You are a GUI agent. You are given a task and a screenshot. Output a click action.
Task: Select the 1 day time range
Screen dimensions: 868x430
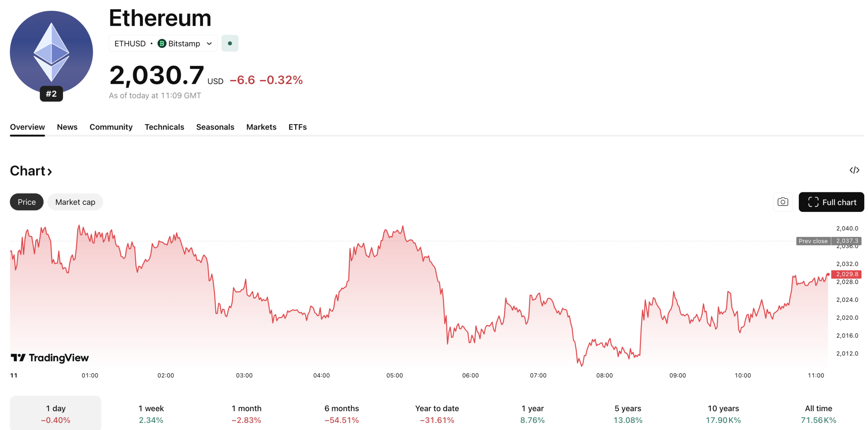pyautogui.click(x=56, y=414)
